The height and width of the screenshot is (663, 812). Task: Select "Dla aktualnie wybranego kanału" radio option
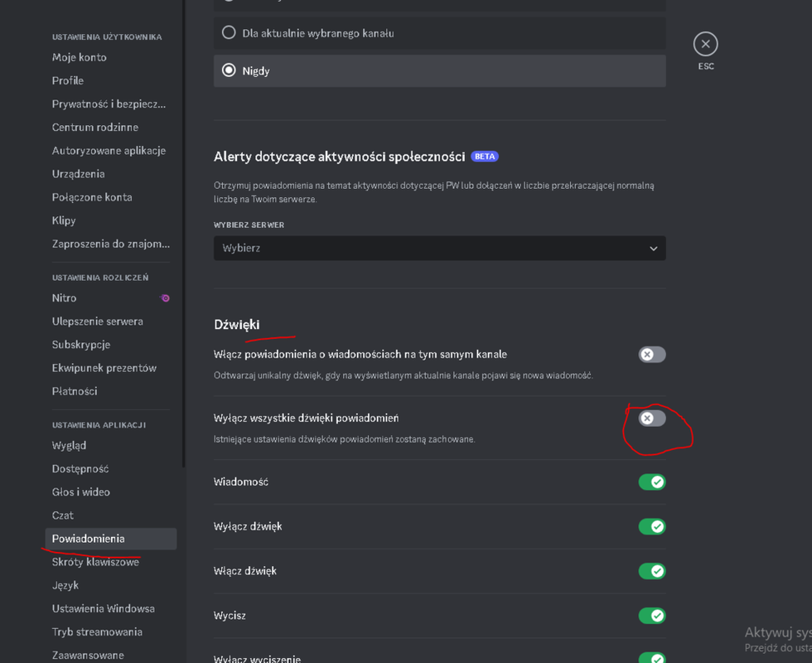pos(440,33)
